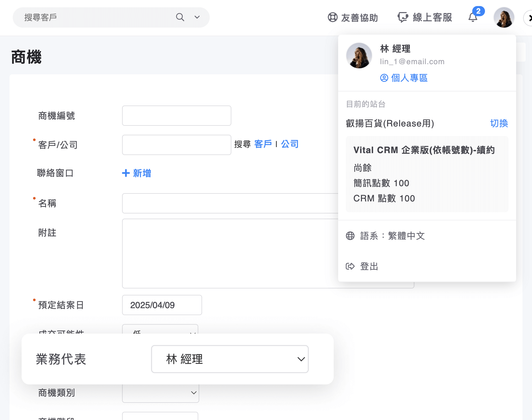Click the 友善協助 help icon
The image size is (532, 420).
tap(332, 17)
